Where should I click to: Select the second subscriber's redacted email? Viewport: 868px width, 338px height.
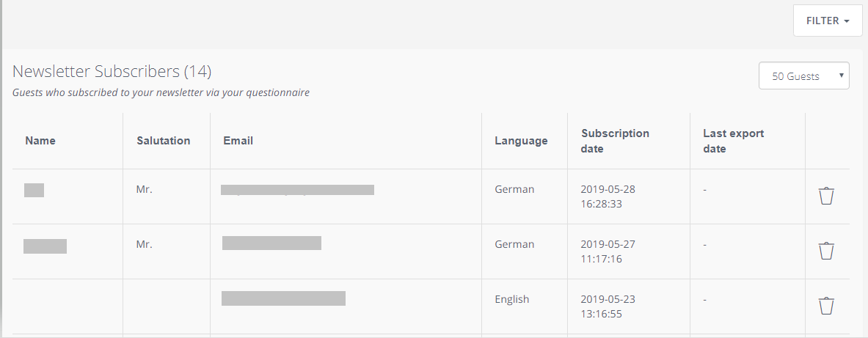(271, 243)
